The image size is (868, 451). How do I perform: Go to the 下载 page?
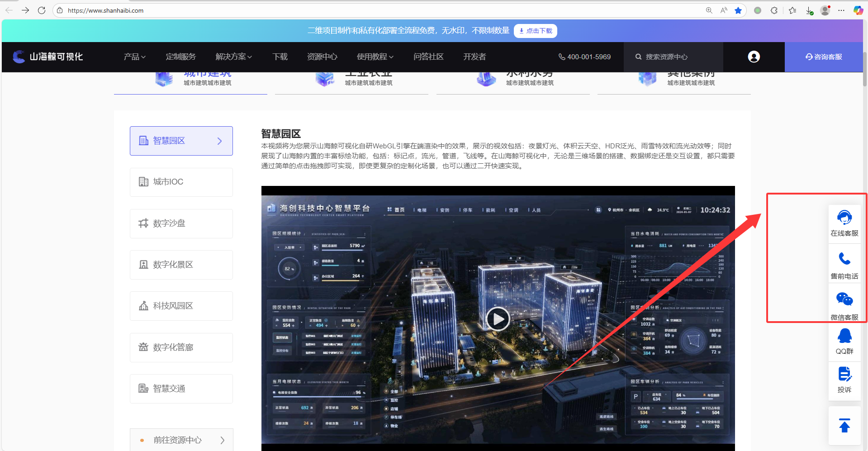tap(280, 57)
